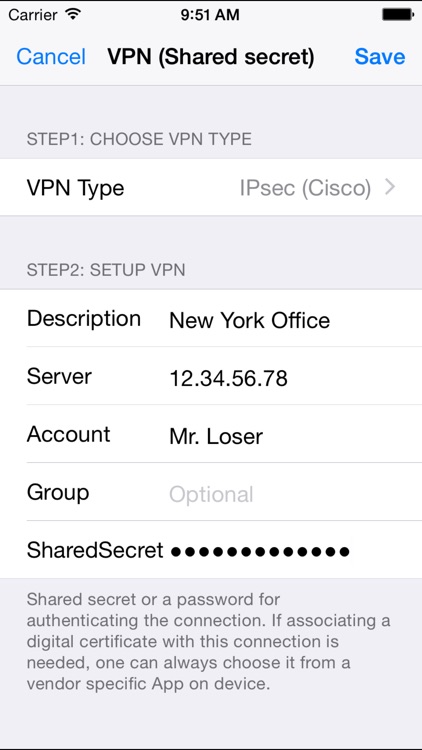Save the VPN configuration
The width and height of the screenshot is (422, 750).
[x=380, y=56]
